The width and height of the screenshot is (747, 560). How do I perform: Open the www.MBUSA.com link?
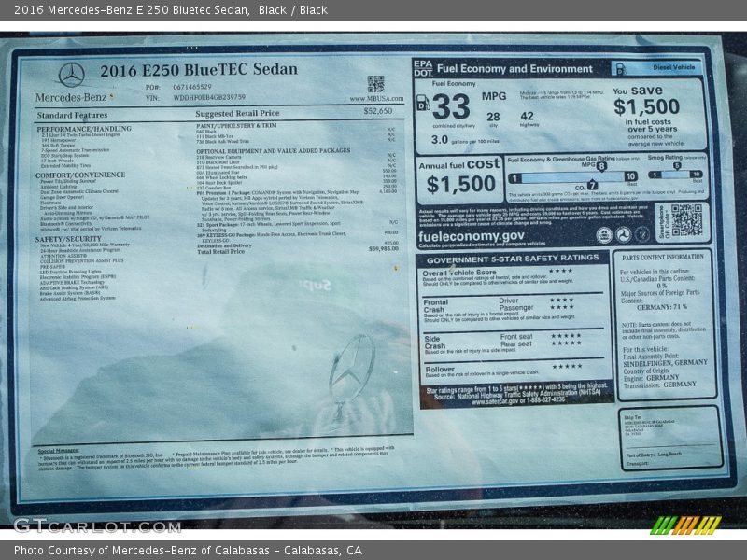tap(376, 99)
